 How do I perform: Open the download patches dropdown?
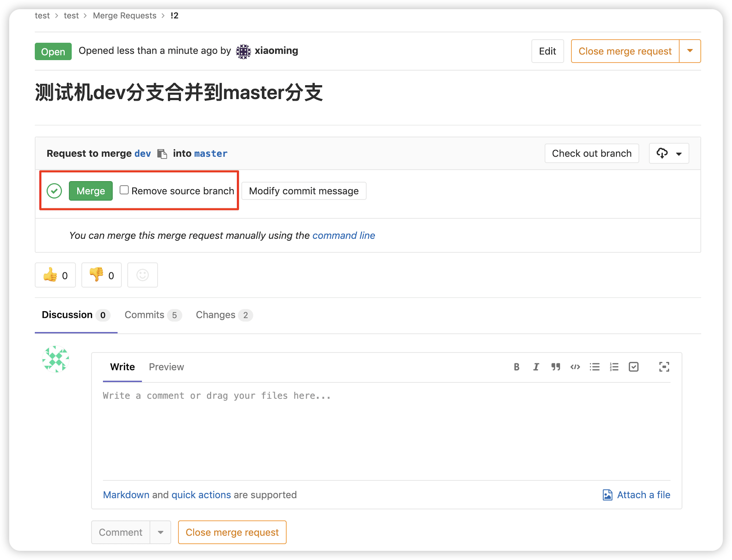click(x=669, y=153)
